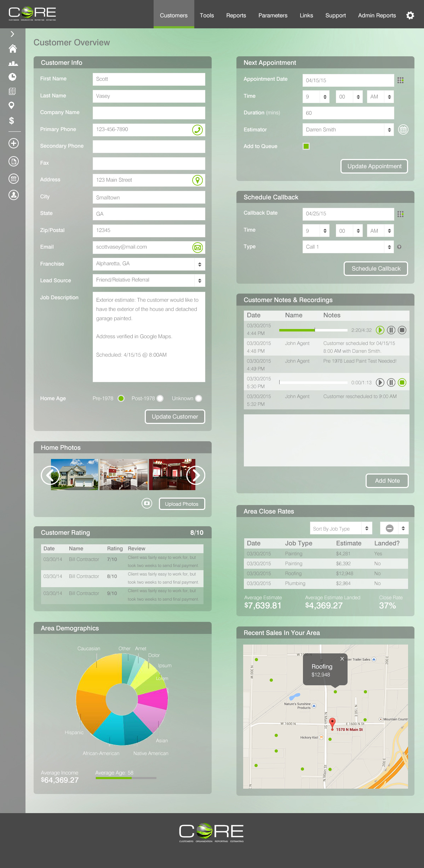The width and height of the screenshot is (424, 868).
Task: Click the Update Appointment button
Action: 374,166
